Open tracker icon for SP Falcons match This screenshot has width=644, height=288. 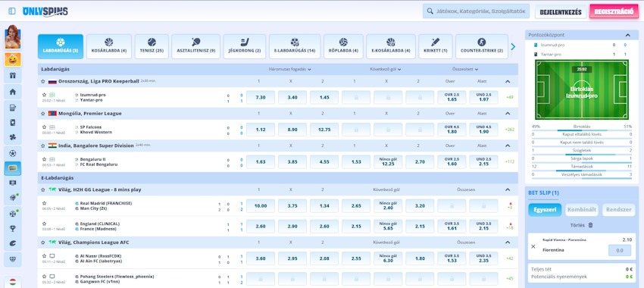52,127
